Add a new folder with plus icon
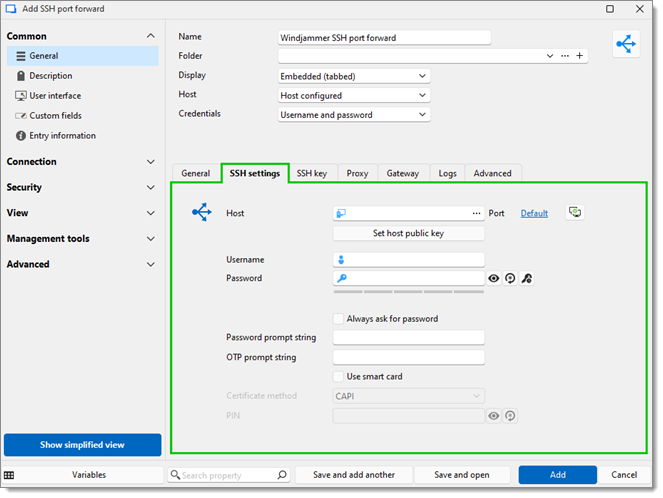 coord(580,56)
